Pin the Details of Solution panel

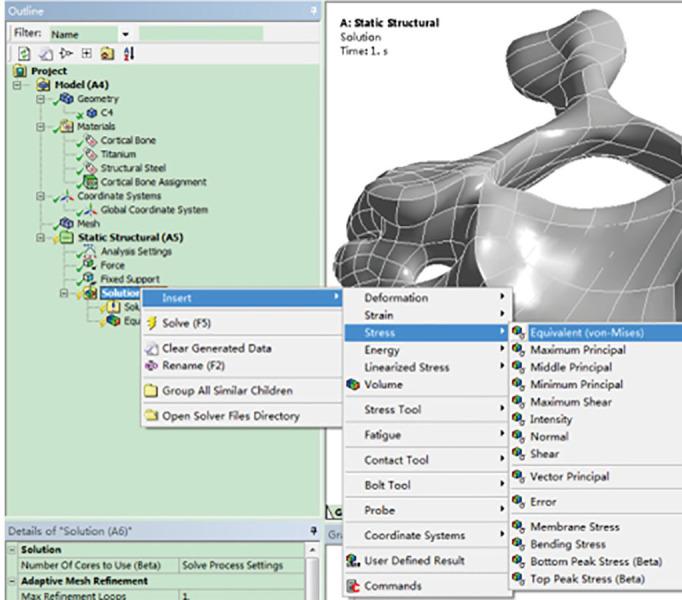pos(314,530)
